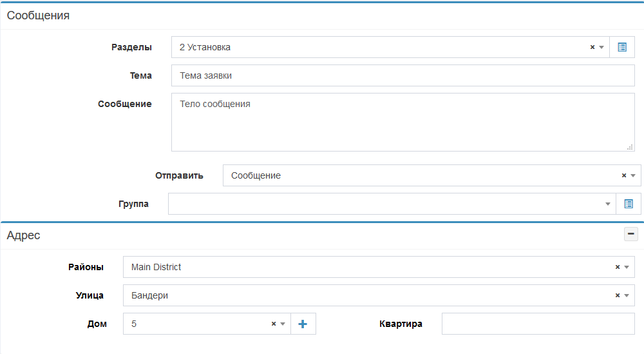Grab the Сообщение textarea resize handle

point(630,147)
